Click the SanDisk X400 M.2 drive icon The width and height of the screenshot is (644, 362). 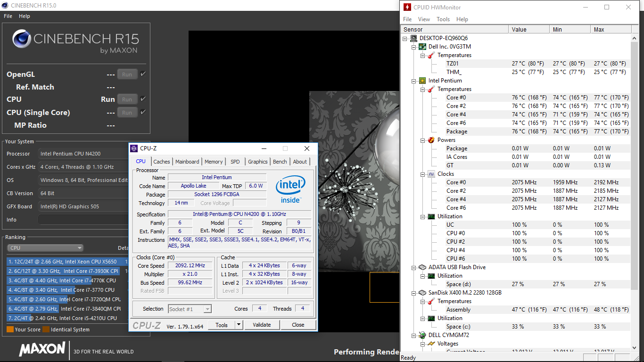pos(423,293)
